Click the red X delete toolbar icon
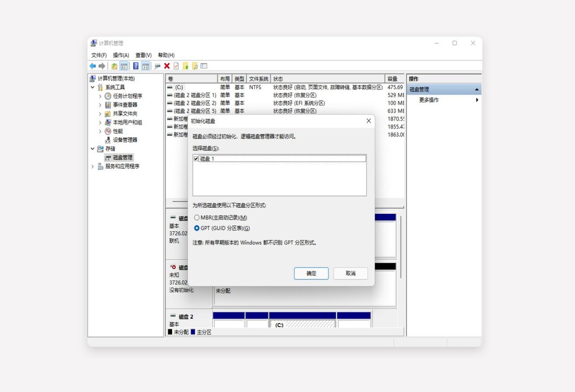The image size is (575, 392). [167, 66]
